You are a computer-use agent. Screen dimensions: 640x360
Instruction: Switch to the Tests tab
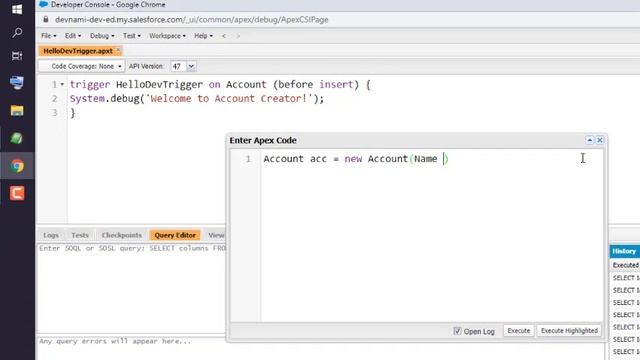pos(80,235)
